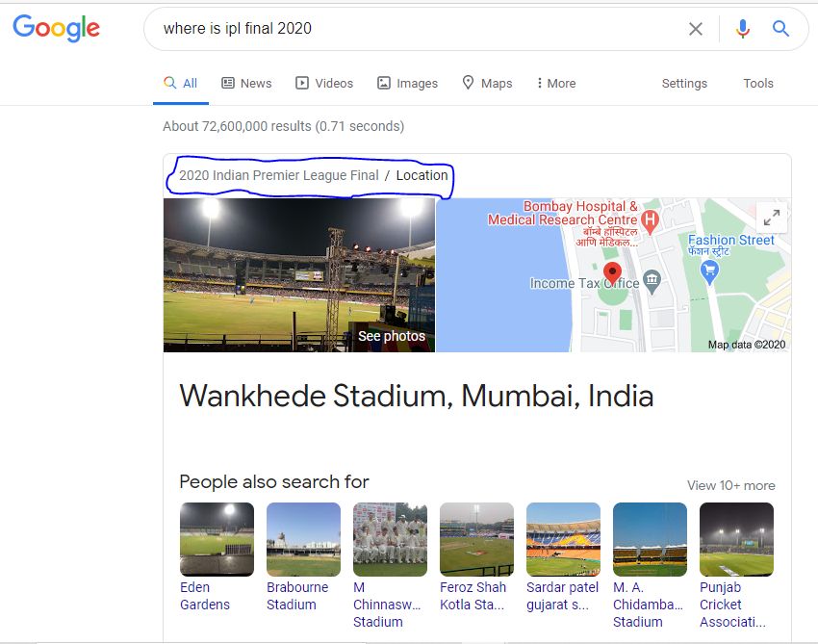Screen dimensions: 818x644
Task: Clear the search box with X icon
Action: 695,29
